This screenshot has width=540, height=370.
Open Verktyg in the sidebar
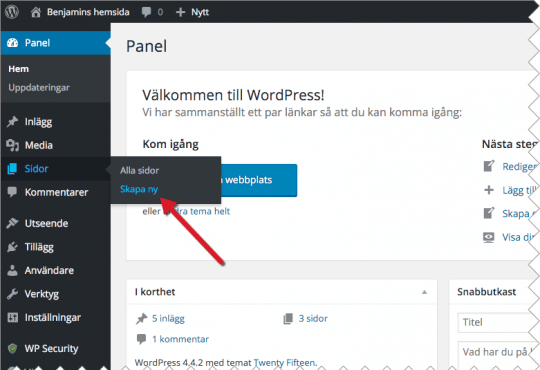[42, 294]
